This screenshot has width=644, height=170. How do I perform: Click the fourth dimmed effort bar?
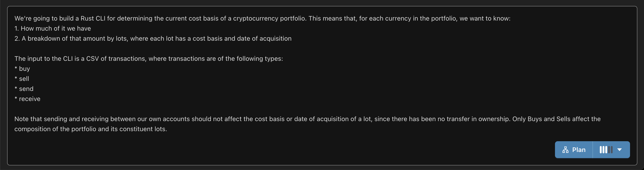609,150
